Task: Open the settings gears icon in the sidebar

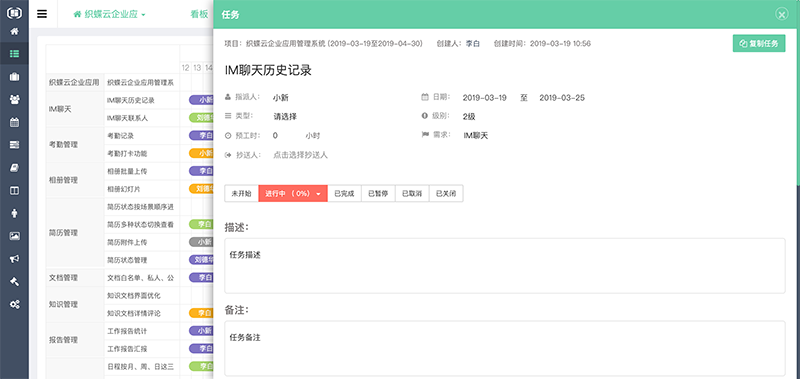Action: pyautogui.click(x=14, y=305)
